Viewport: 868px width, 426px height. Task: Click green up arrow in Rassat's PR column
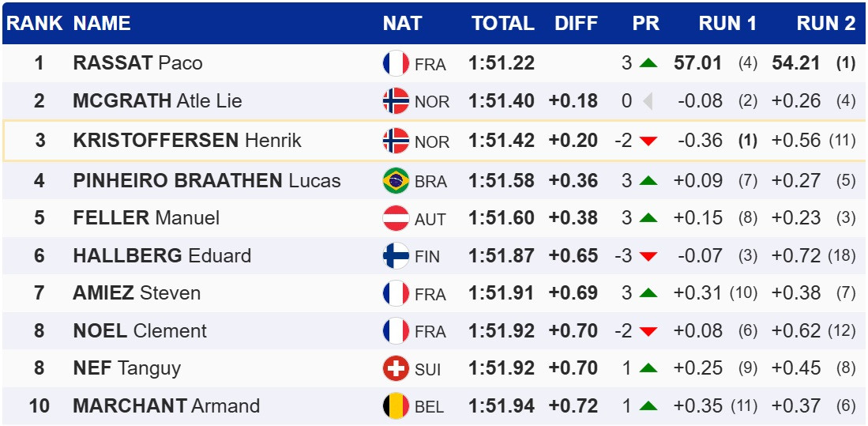point(648,63)
